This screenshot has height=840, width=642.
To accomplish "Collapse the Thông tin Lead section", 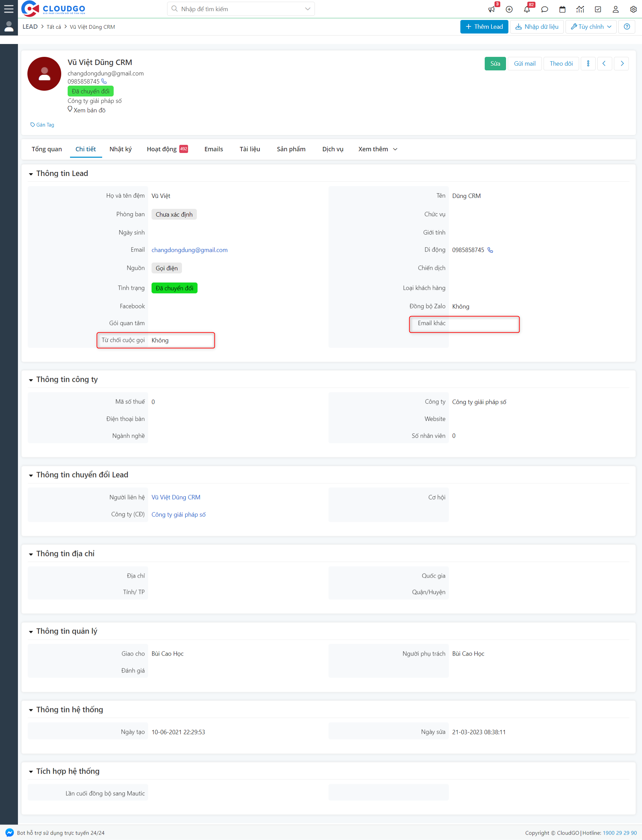I will click(31, 174).
